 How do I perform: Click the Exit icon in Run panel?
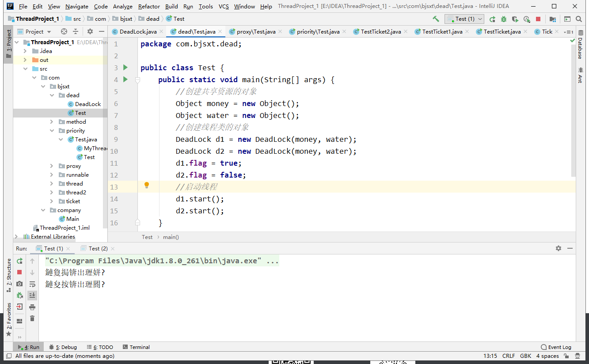click(x=19, y=307)
